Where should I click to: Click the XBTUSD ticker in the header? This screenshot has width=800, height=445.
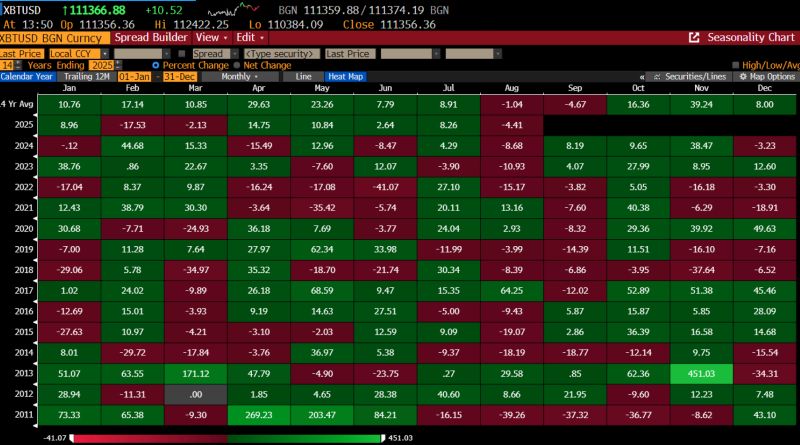point(21,10)
